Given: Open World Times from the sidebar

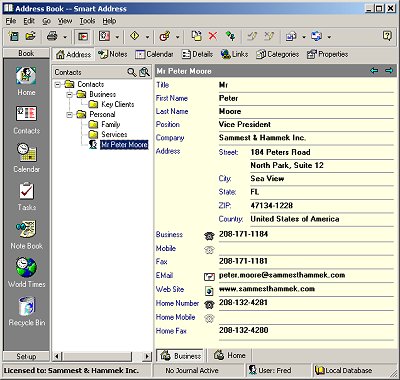Looking at the screenshot, I should (x=26, y=273).
